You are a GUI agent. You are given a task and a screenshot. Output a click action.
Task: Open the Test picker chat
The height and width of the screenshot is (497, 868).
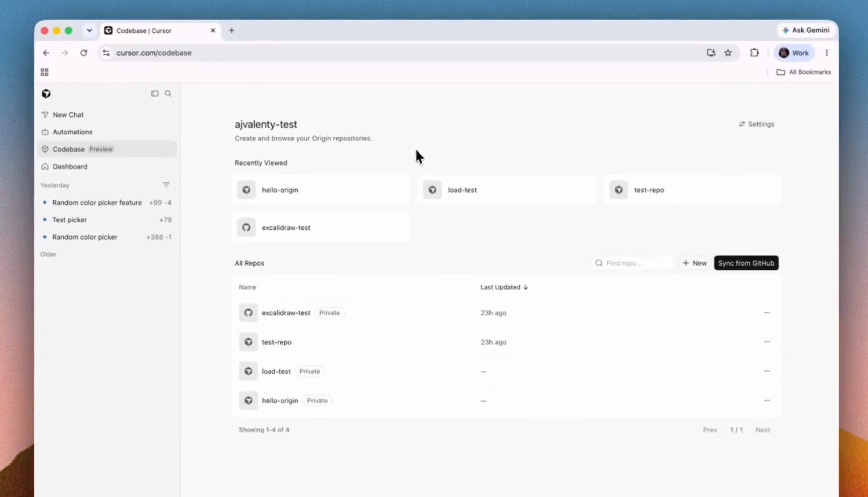click(x=107, y=220)
